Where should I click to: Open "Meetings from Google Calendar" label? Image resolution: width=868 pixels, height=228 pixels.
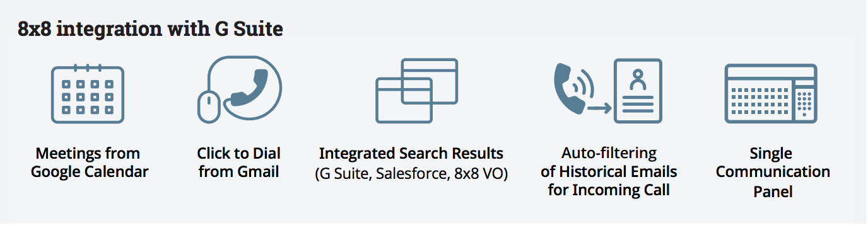(x=90, y=162)
